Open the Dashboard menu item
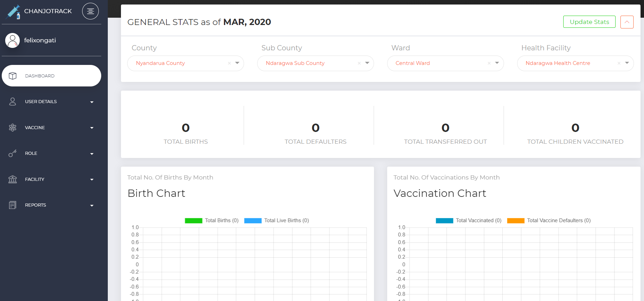 [x=51, y=76]
